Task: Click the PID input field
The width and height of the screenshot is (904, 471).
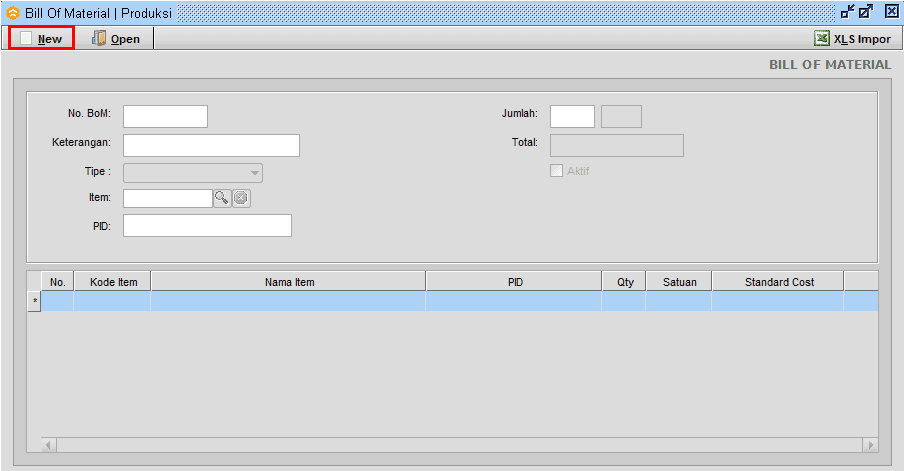Action: 208,225
